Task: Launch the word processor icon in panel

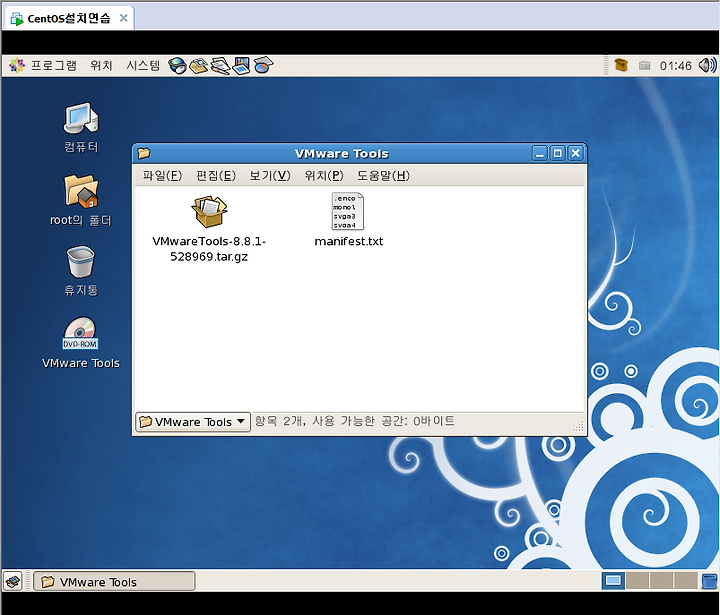Action: coord(220,66)
